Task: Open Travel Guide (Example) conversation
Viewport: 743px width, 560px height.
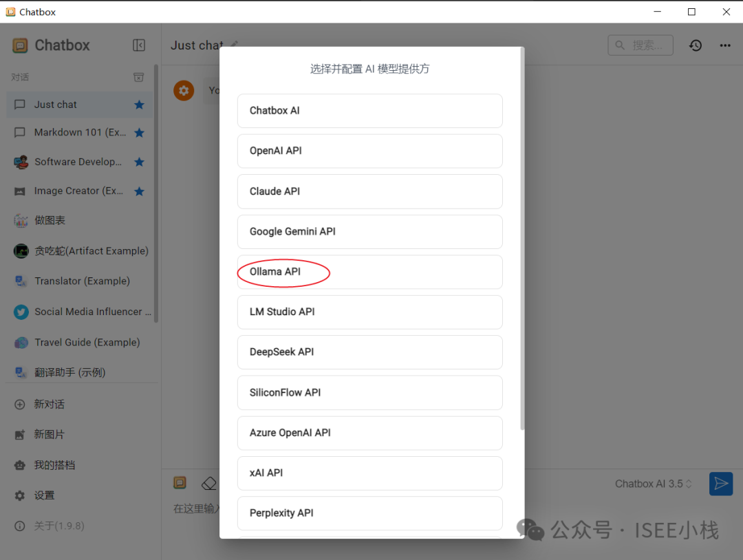Action: click(x=79, y=342)
